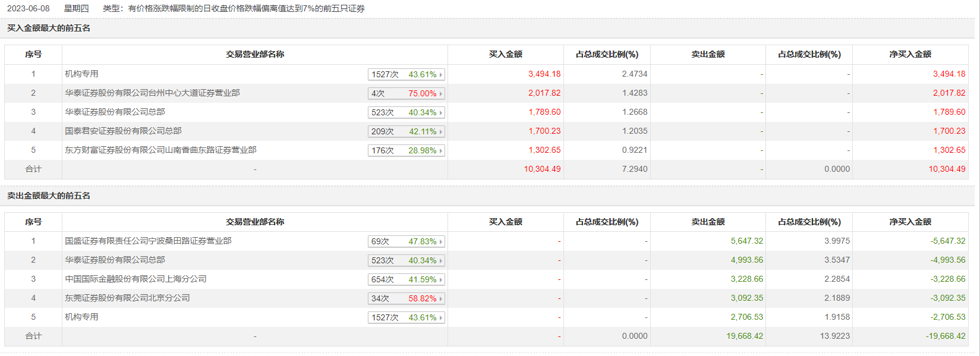The image size is (980, 356).
Task: Expand the 69次 47.83% stats box
Action: 407,241
